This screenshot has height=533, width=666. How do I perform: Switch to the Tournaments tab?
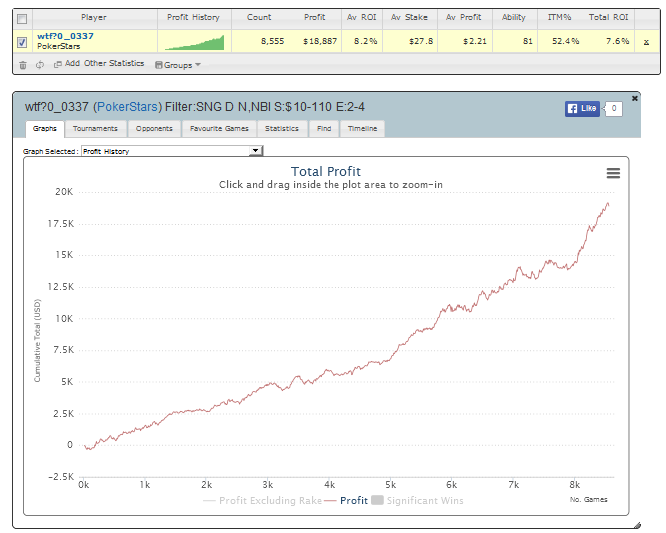point(95,129)
